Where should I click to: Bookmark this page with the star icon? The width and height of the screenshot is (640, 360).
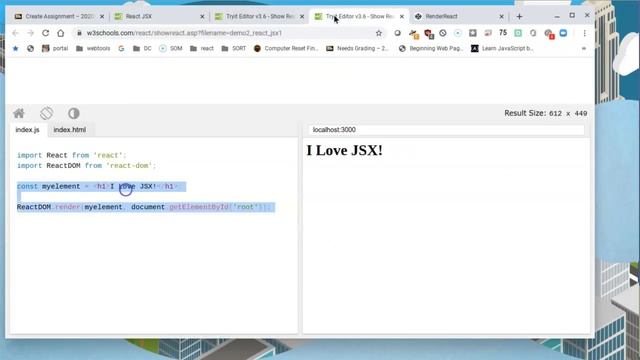click(379, 33)
